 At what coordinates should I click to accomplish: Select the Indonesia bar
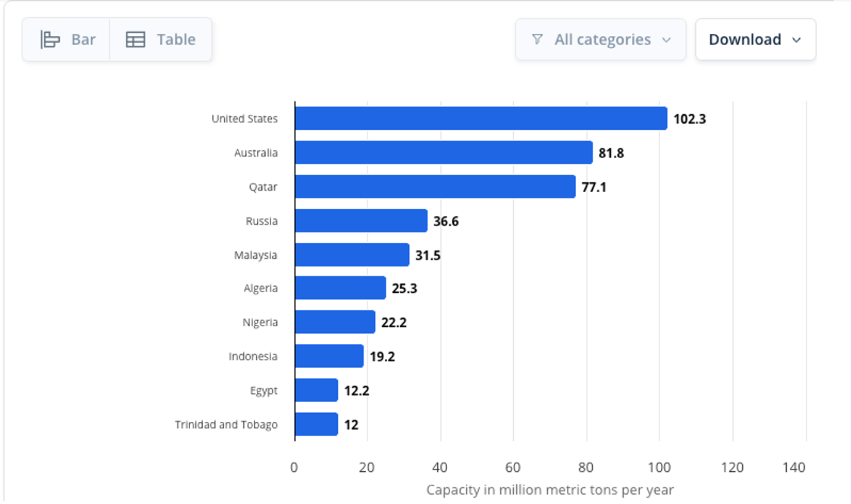coord(329,356)
